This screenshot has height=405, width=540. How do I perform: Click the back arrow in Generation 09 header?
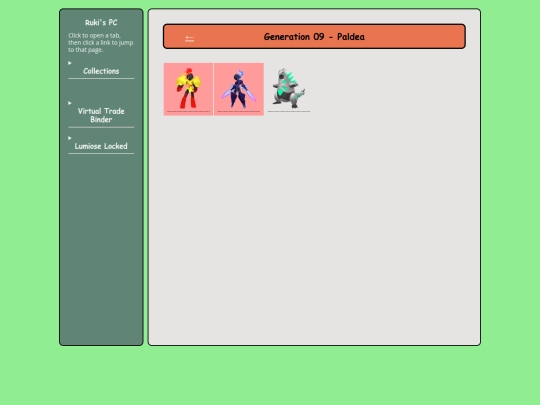tap(189, 39)
